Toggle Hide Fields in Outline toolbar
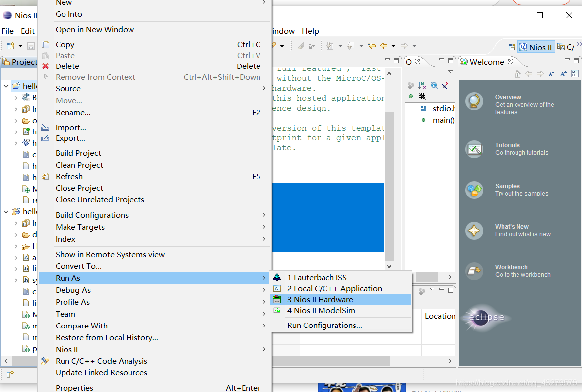Image resolution: width=582 pixels, height=392 pixels. [x=434, y=86]
